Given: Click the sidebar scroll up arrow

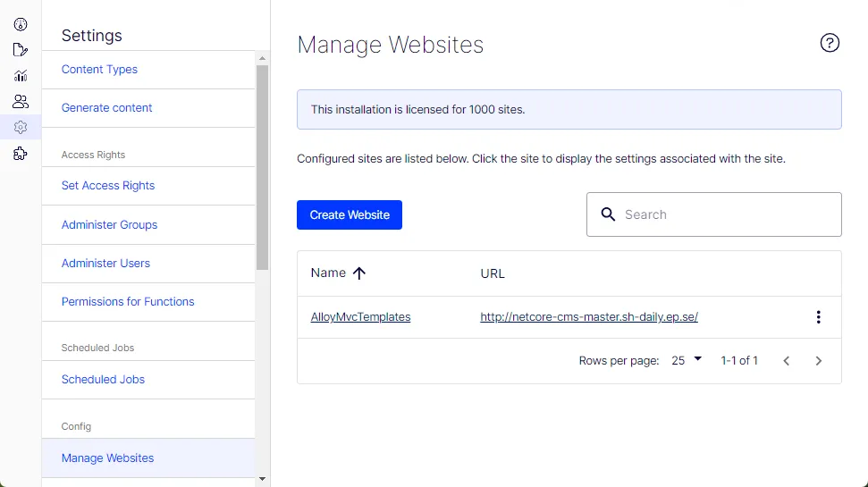Looking at the screenshot, I should pos(263,58).
